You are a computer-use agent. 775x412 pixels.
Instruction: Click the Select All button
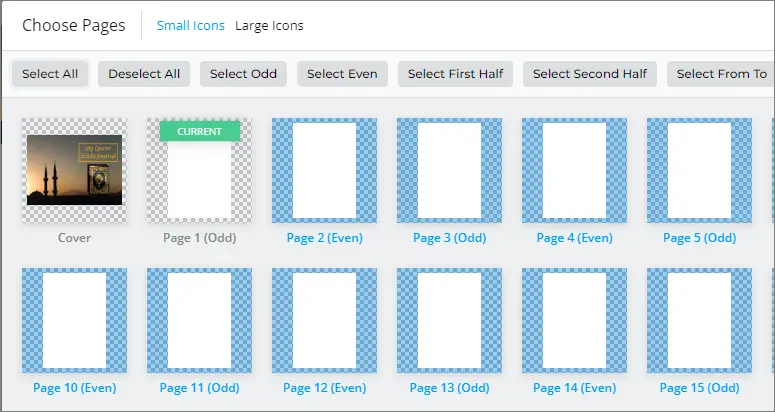[x=50, y=74]
